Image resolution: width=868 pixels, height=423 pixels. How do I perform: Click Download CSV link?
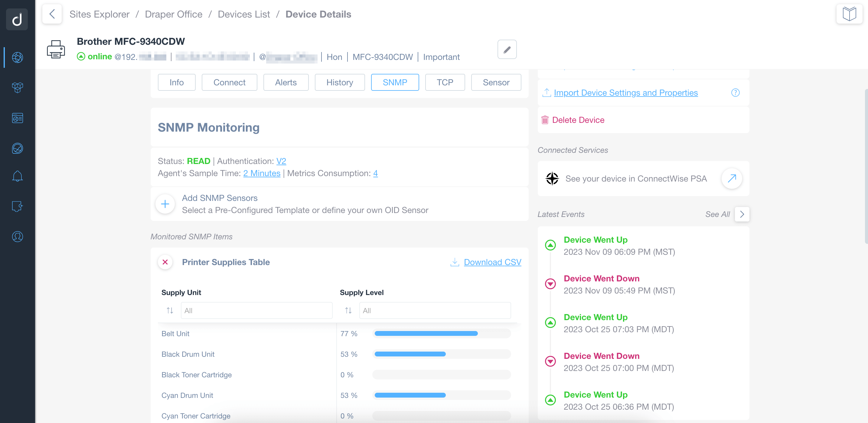492,262
